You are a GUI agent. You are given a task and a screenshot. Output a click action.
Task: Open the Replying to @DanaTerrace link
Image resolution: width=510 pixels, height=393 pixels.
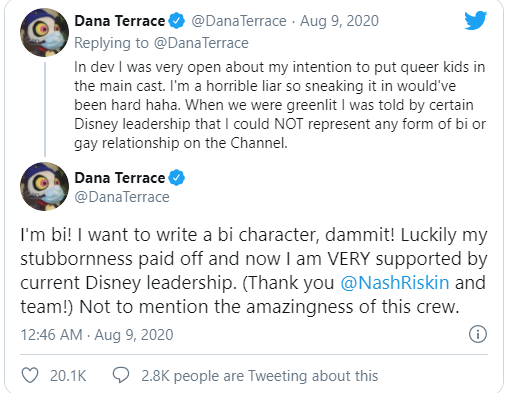[x=161, y=43]
